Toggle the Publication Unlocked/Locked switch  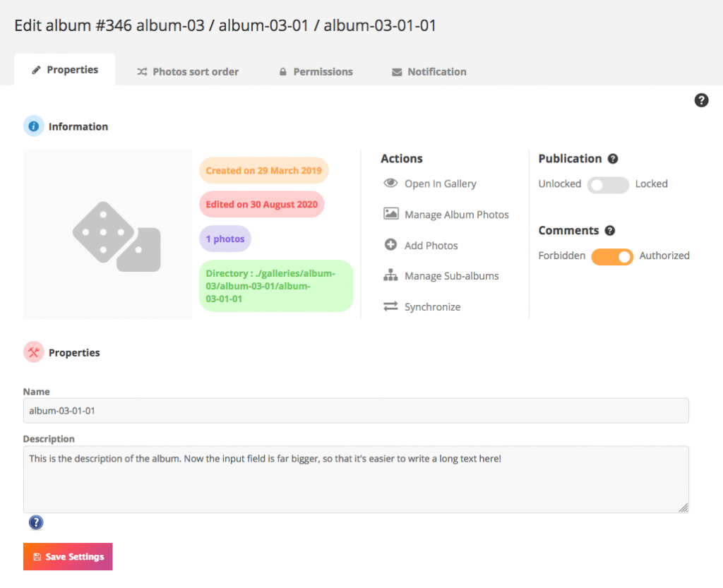click(x=608, y=184)
